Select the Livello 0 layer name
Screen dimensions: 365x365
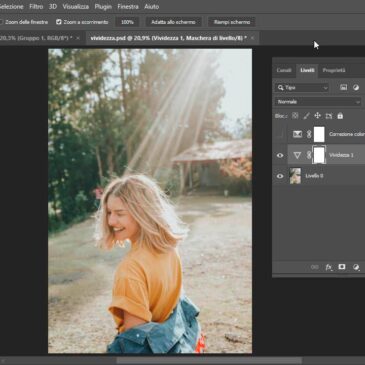pos(314,176)
